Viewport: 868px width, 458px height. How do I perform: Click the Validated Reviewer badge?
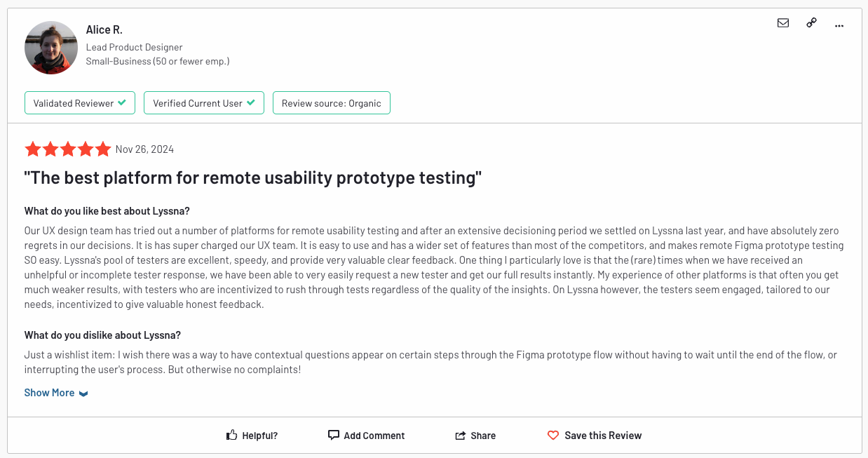click(x=80, y=103)
